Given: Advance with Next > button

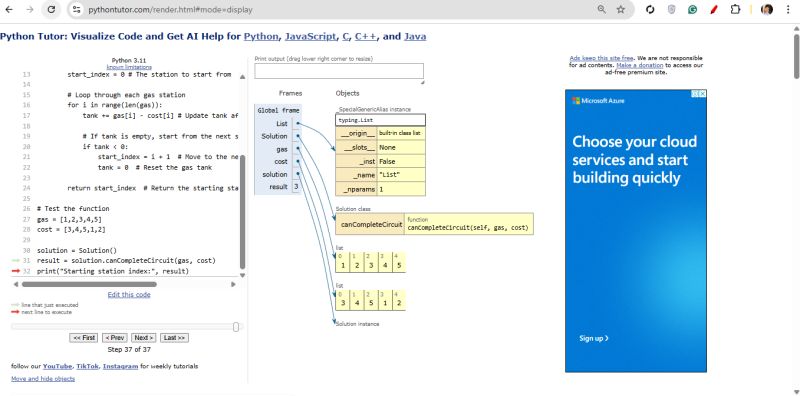Looking at the screenshot, I should 143,338.
